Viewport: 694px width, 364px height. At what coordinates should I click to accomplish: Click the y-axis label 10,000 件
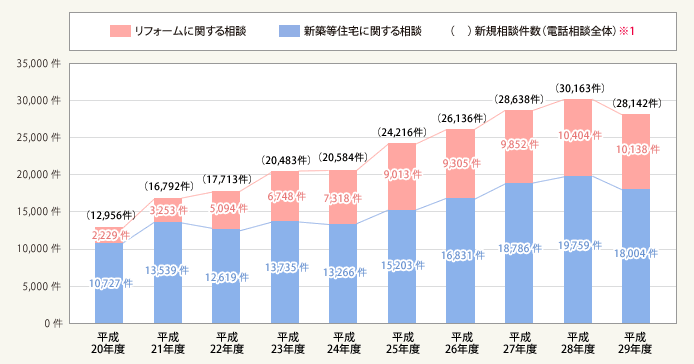[39, 249]
